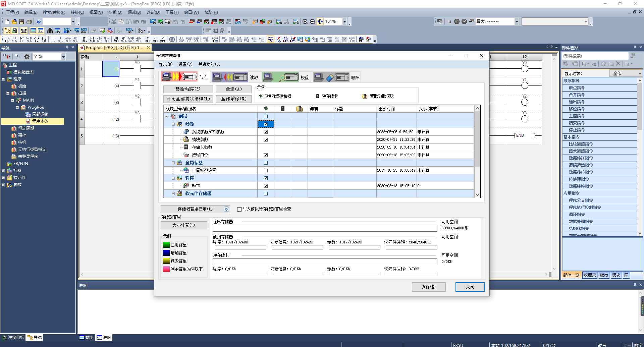The image size is (644, 347).
Task: Click the CPU built-in memory column header icon
Action: (266, 109)
